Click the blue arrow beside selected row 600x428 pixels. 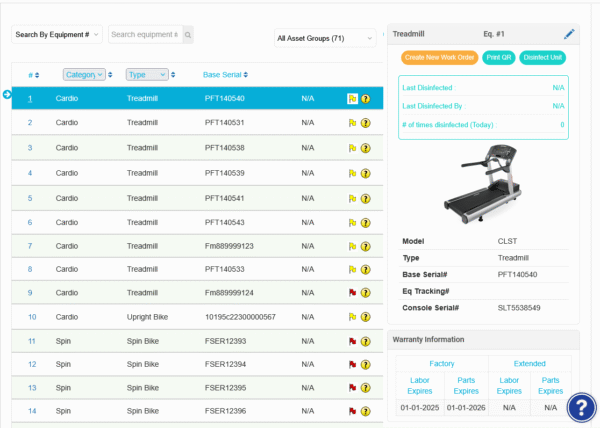pyautogui.click(x=7, y=94)
